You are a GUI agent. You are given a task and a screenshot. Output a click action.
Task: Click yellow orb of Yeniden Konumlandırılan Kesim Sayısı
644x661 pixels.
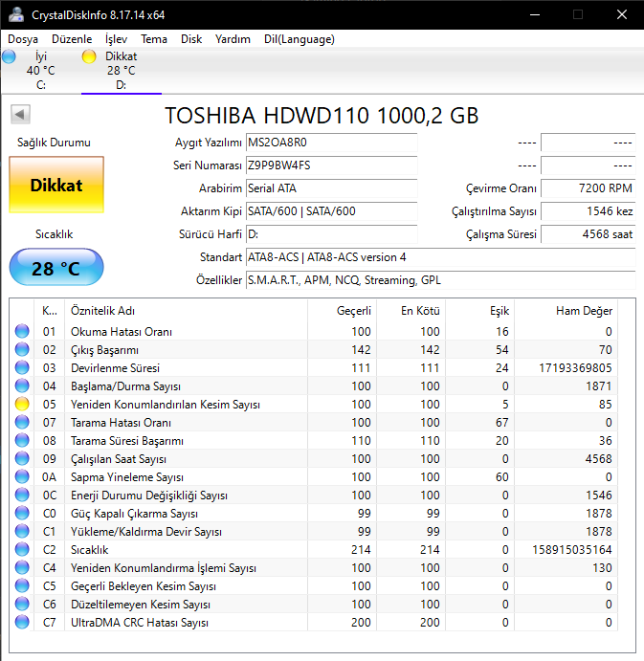22,404
